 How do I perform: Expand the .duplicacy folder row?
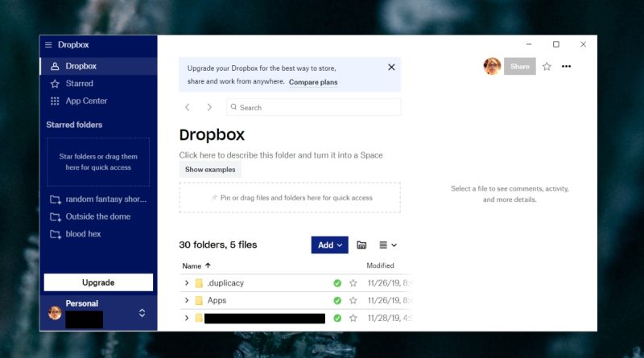187,283
